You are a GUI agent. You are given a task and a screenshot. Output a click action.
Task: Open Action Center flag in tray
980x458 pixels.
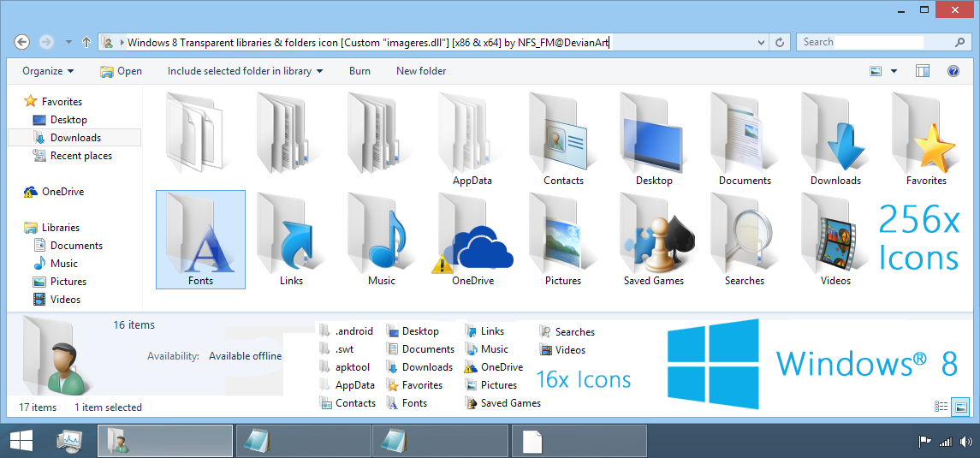pyautogui.click(x=925, y=443)
